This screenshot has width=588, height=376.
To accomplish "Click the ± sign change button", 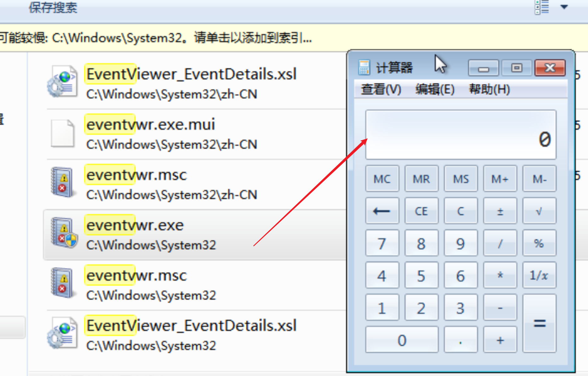I will click(x=500, y=211).
